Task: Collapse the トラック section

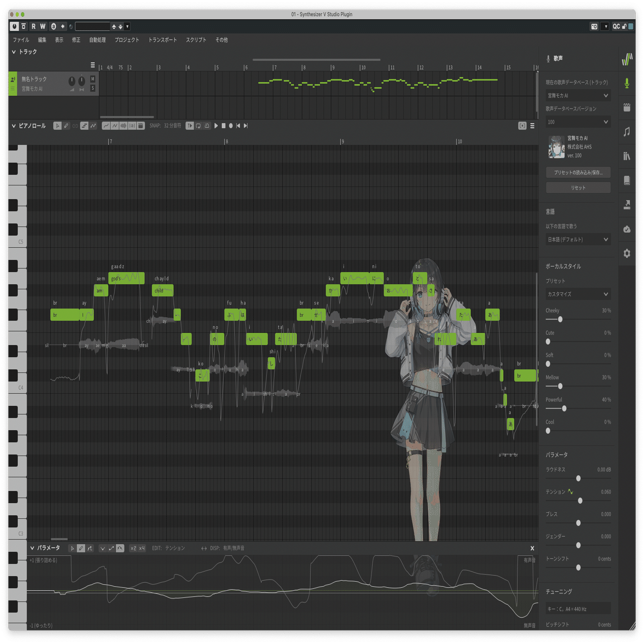Action: (14, 52)
